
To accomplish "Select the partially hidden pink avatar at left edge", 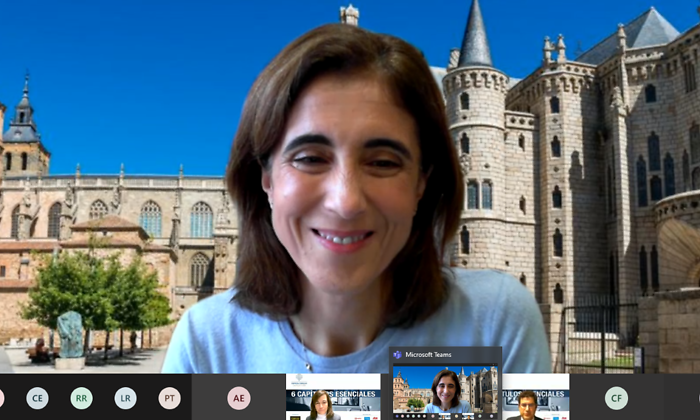I will pos(2,398).
